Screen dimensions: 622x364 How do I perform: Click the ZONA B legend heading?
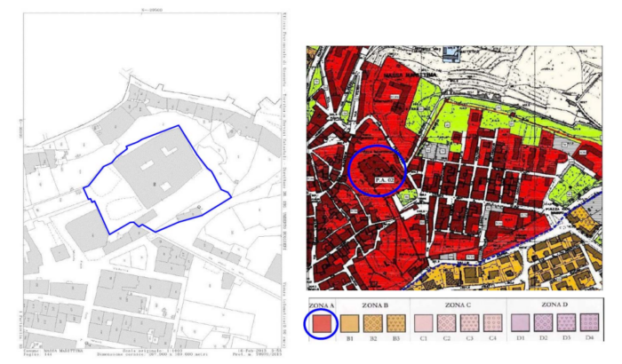(374, 304)
